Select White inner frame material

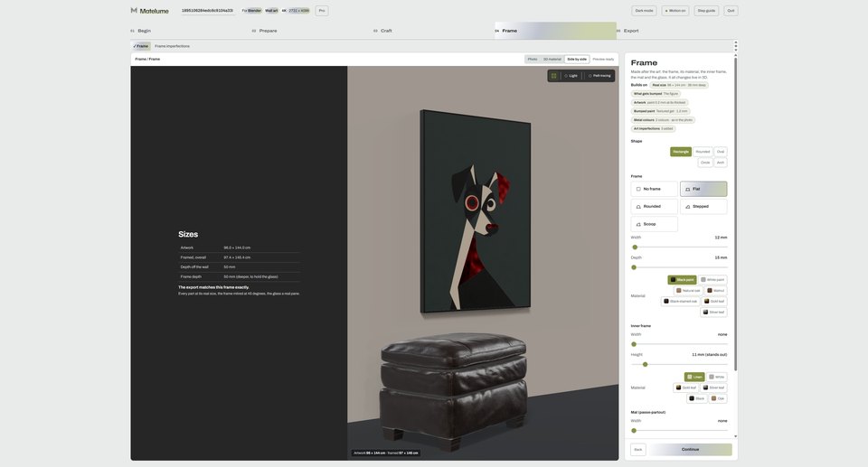717,377
